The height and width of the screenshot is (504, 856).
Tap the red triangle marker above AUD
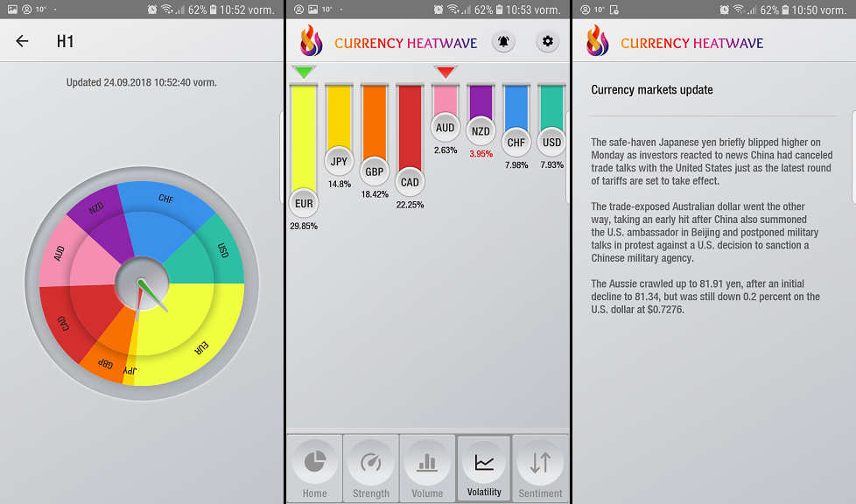[x=446, y=72]
